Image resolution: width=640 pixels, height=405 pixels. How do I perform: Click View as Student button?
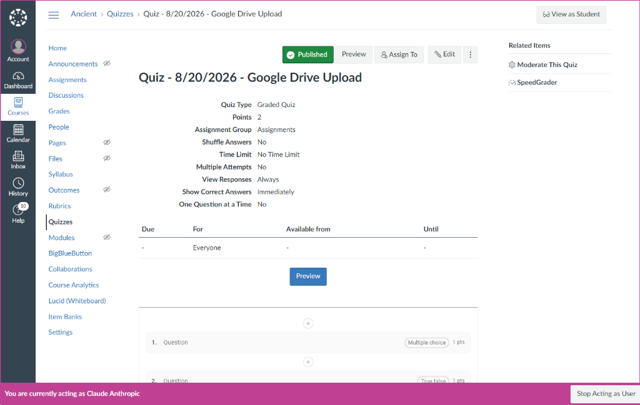[x=571, y=15]
